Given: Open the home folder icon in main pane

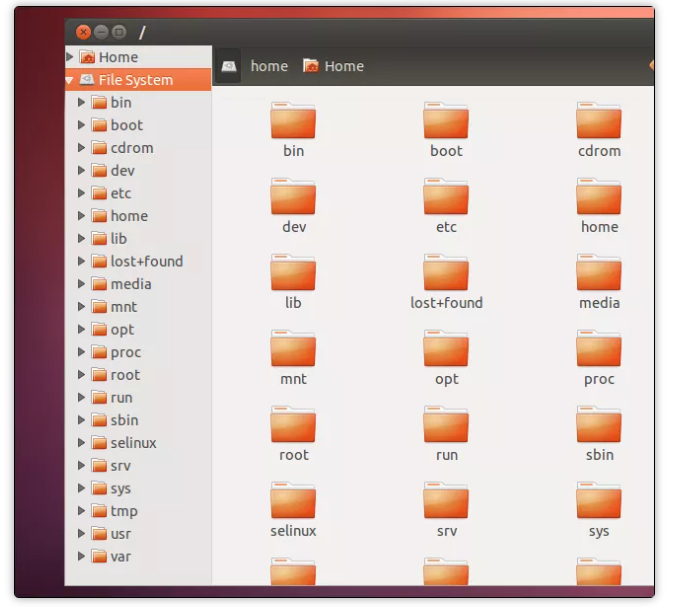Looking at the screenshot, I should click(599, 197).
